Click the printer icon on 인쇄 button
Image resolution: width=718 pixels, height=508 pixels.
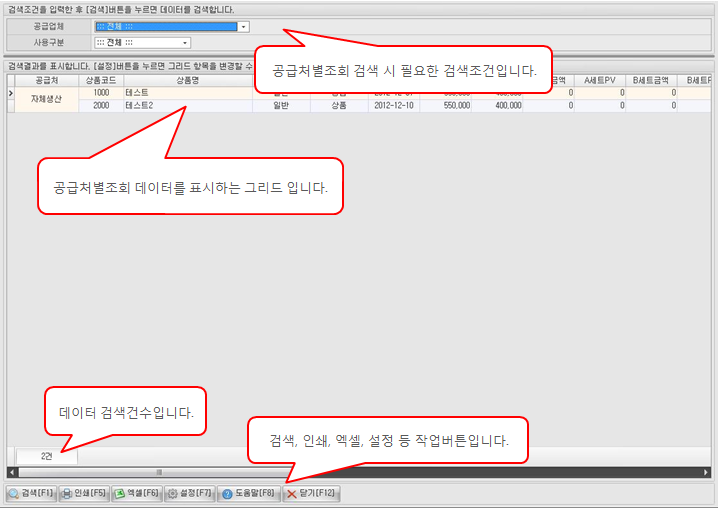pyautogui.click(x=67, y=494)
